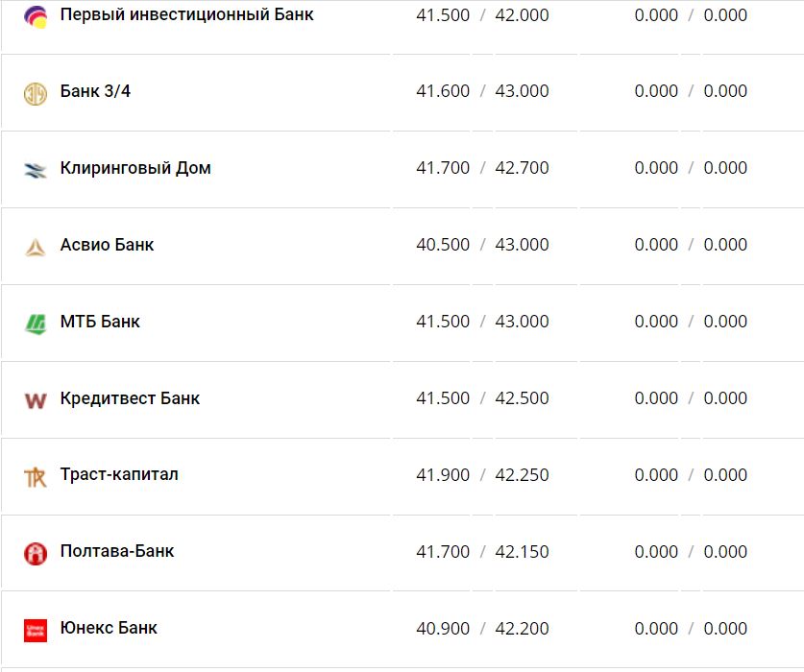Screen dimensions: 804x672
Task: Click Траст-капитал rate 41.900 / 42.250
Action: coord(482,475)
